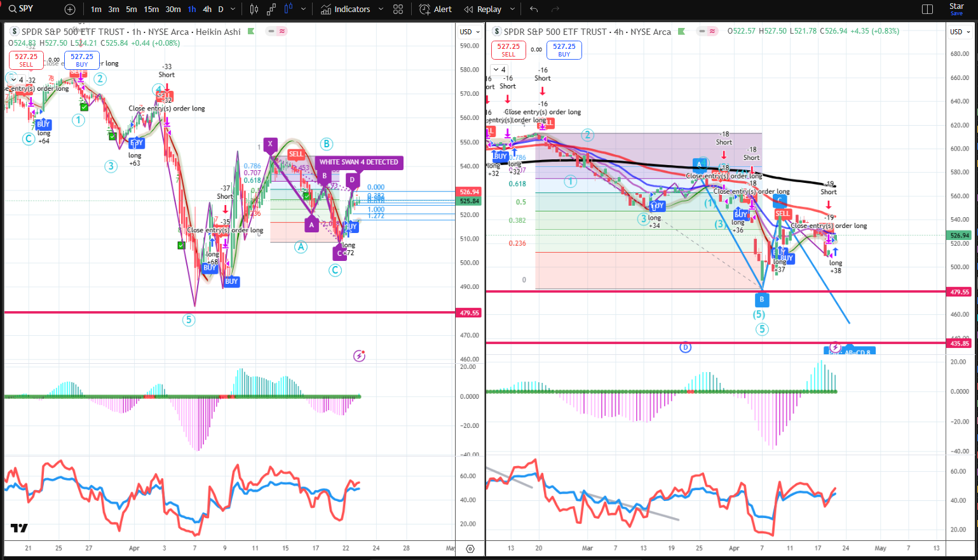The image size is (978, 560).
Task: Open indicator templates grid icon
Action: [x=398, y=10]
